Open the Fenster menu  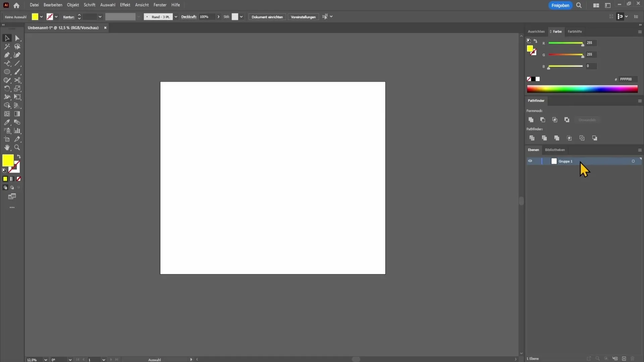pos(160,5)
